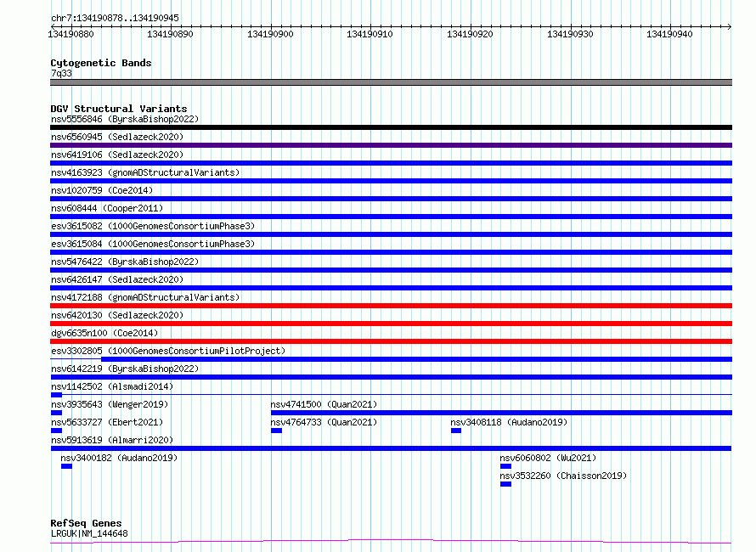This screenshot has height=552, width=756.
Task: Click the gray 7q33 cytogenetic band bar
Action: (x=391, y=82)
